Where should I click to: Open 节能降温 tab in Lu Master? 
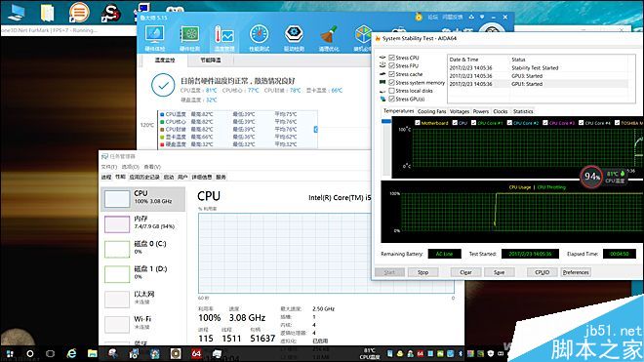click(x=211, y=60)
